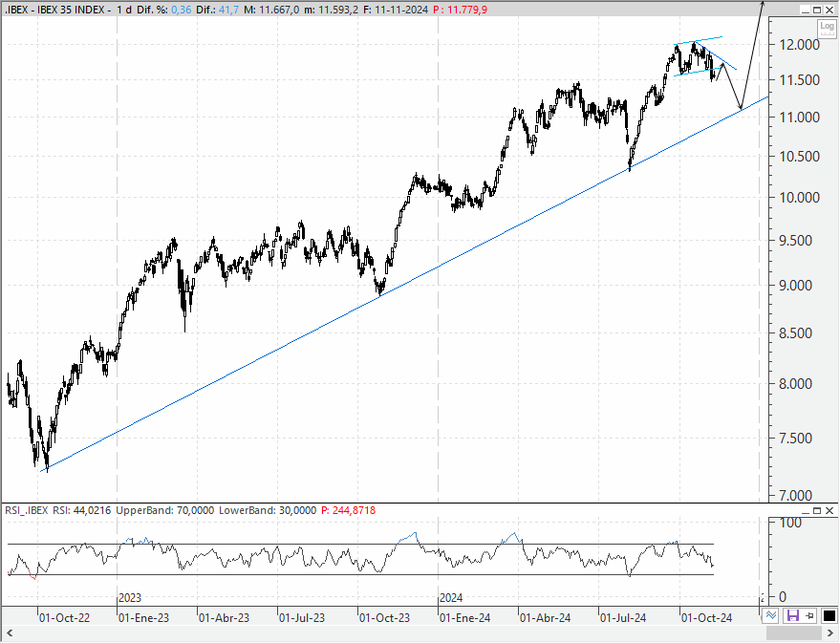Click the 11.500 price axis label
The image size is (840, 643).
799,80
